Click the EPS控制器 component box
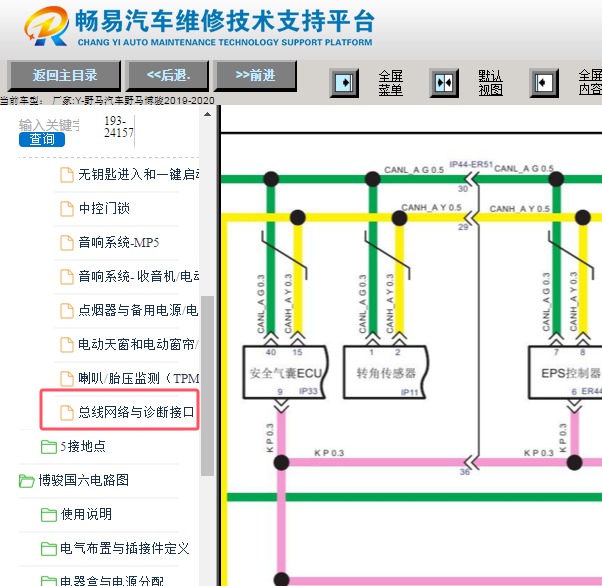This screenshot has height=586, width=602. (565, 372)
